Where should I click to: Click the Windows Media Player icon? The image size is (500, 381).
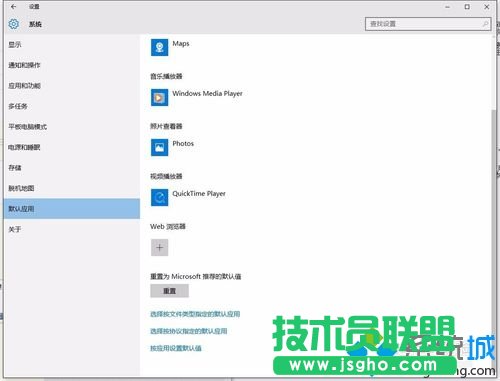click(159, 97)
